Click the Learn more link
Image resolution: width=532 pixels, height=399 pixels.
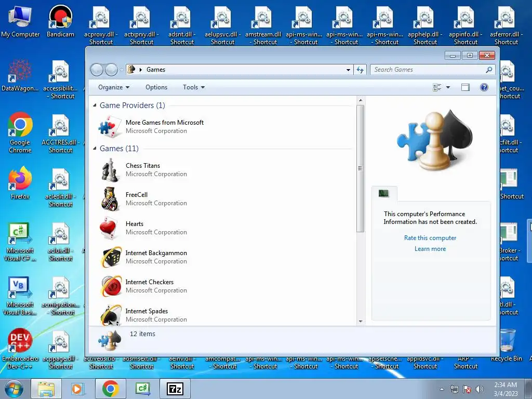point(430,249)
